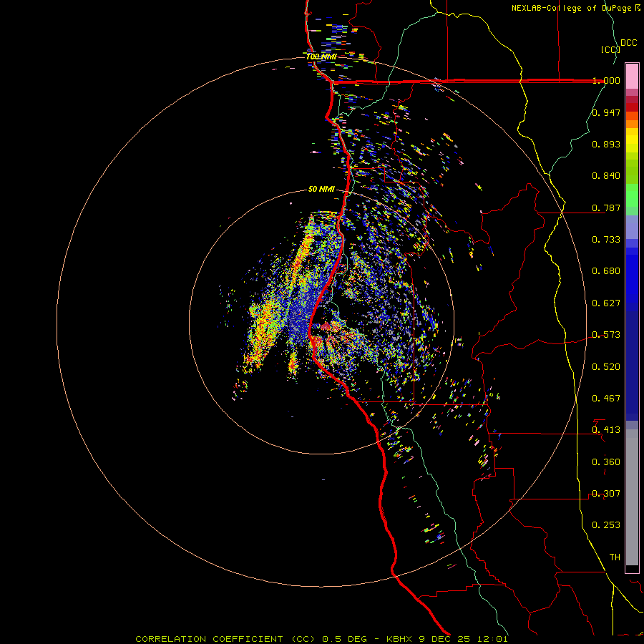Click the [CC] label near the legend
Screen dimensions: 644x644
pyautogui.click(x=610, y=49)
